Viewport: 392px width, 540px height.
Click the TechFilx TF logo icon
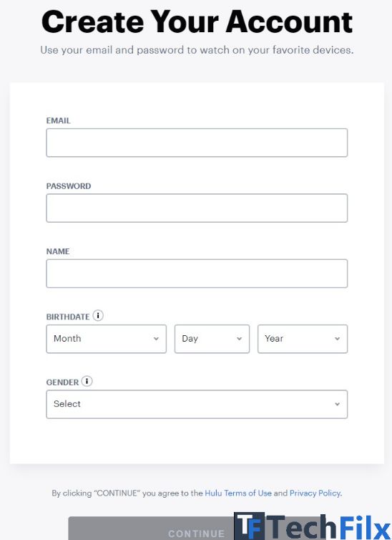[x=250, y=526]
